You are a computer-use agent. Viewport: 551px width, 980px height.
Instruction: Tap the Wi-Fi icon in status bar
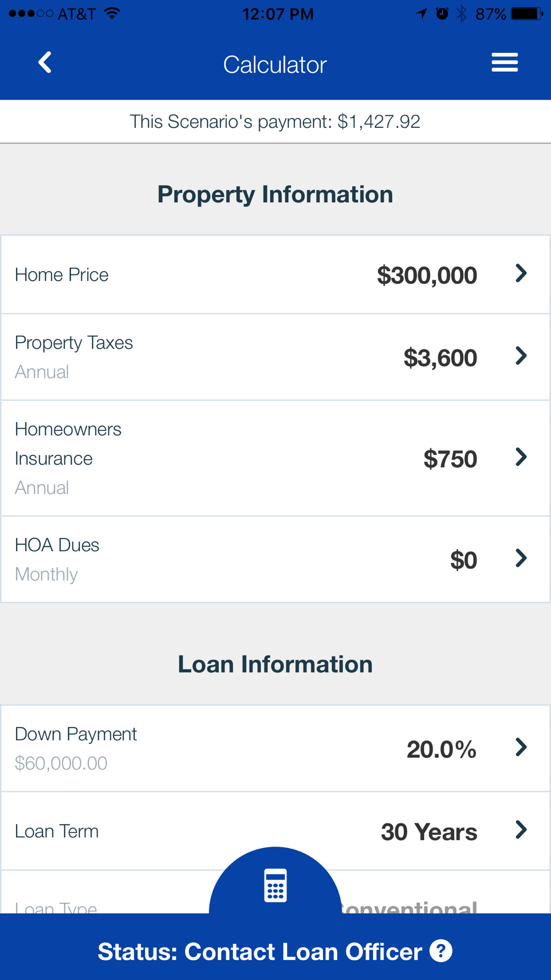[x=112, y=13]
